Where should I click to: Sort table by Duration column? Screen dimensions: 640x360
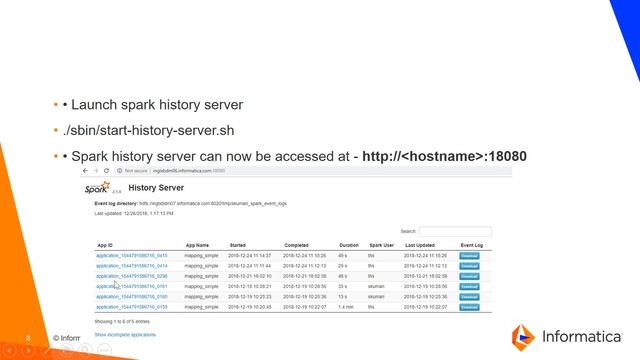(349, 245)
